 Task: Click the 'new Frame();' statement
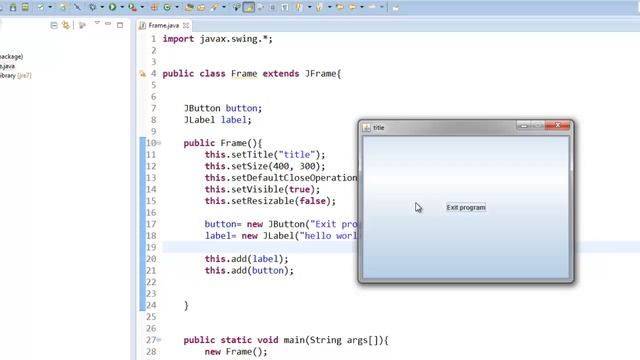[236, 352]
